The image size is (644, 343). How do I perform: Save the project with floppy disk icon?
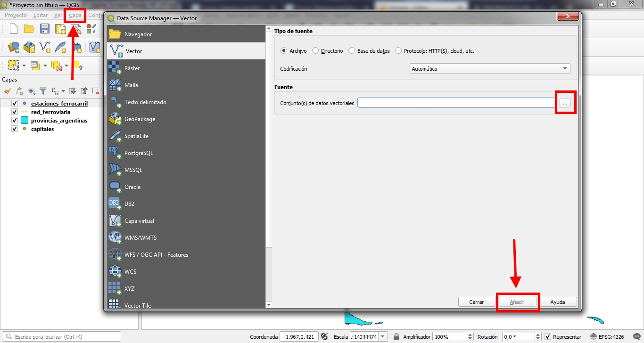(x=45, y=29)
